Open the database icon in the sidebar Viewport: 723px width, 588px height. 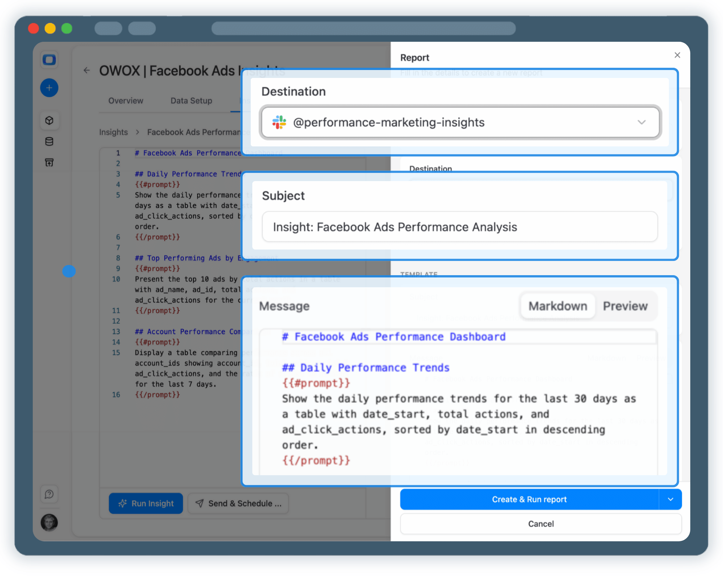49,142
